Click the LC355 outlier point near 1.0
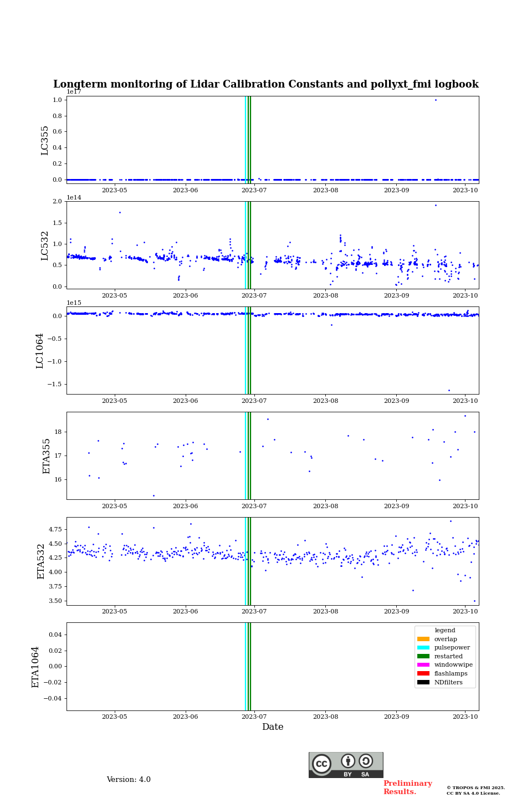This screenshot has height=798, width=532. click(x=436, y=100)
